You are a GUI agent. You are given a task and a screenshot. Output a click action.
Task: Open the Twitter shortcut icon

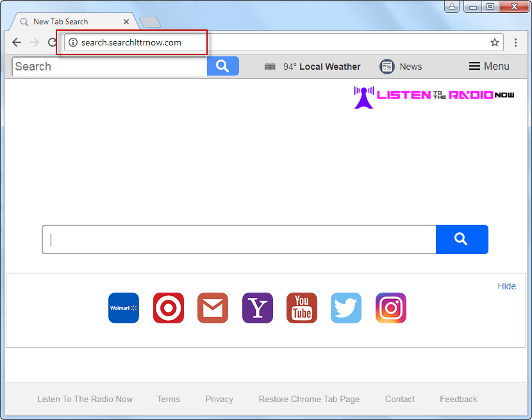point(346,308)
